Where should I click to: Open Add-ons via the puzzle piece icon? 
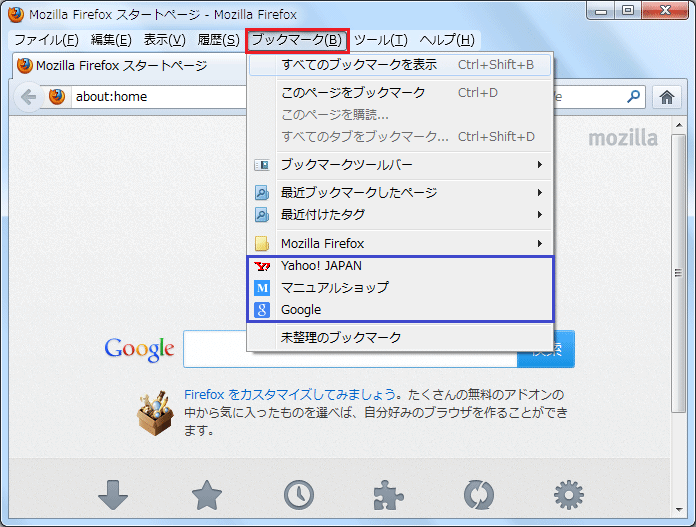pyautogui.click(x=388, y=494)
